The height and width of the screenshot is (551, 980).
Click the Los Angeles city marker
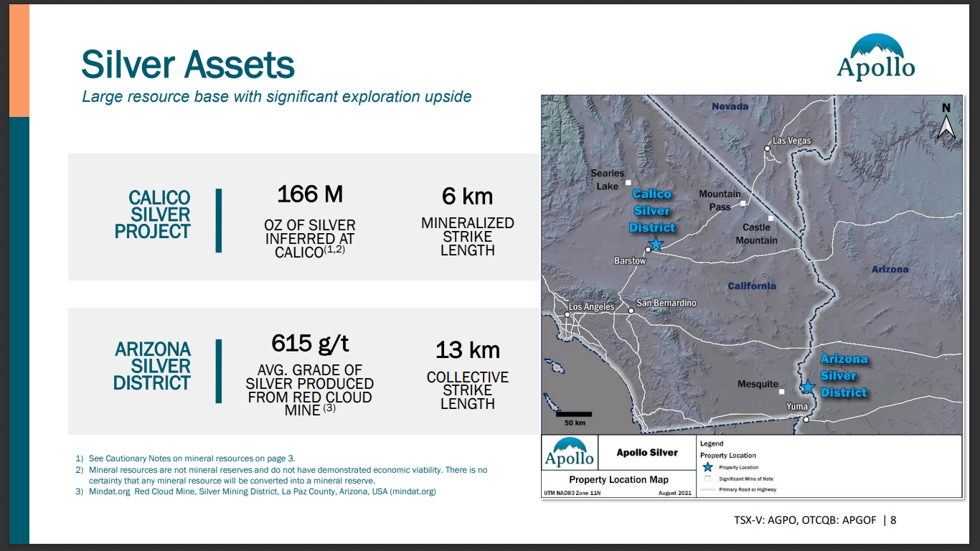point(566,314)
